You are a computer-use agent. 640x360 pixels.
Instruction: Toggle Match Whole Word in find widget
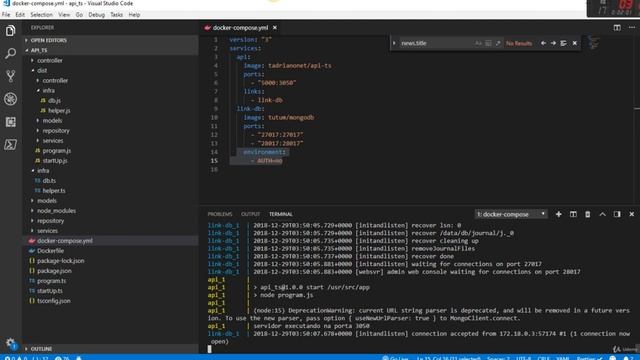pyautogui.click(x=488, y=43)
